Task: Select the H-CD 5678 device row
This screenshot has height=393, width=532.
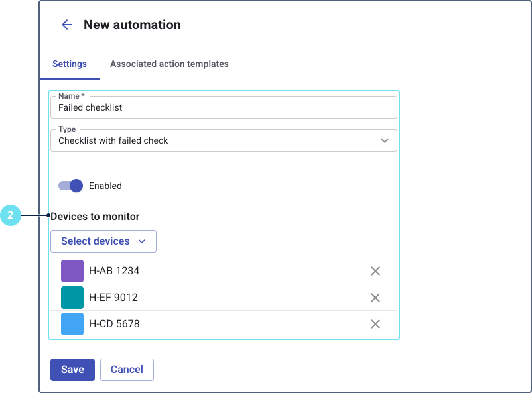Action: (219, 324)
